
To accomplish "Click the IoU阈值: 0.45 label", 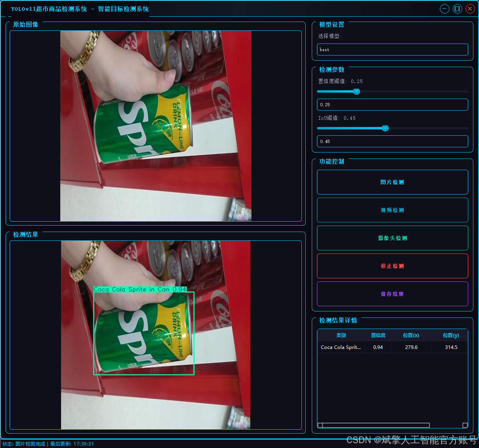I will pos(337,118).
